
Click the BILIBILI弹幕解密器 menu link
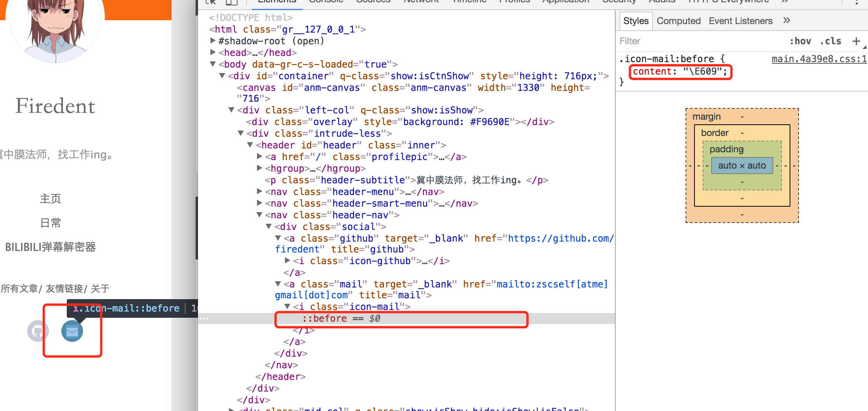click(50, 247)
